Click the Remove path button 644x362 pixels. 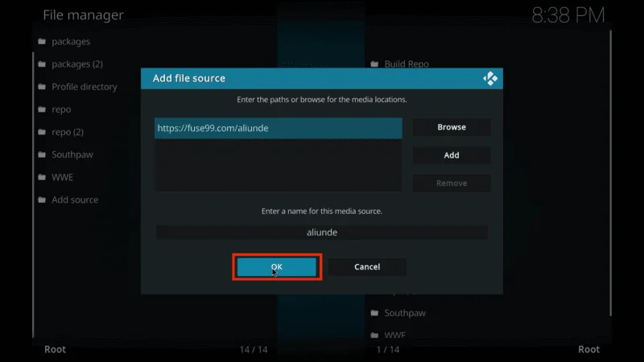pyautogui.click(x=452, y=183)
